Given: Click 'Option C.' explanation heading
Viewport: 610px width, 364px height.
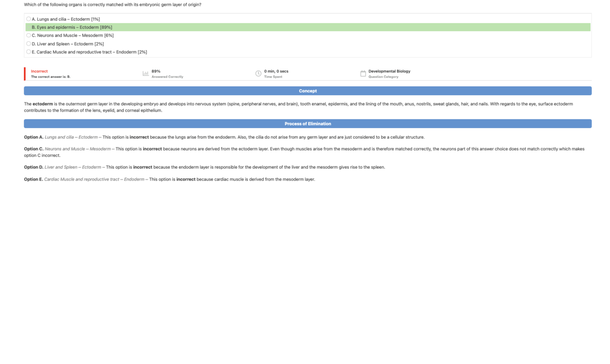Looking at the screenshot, I should 34,149.
